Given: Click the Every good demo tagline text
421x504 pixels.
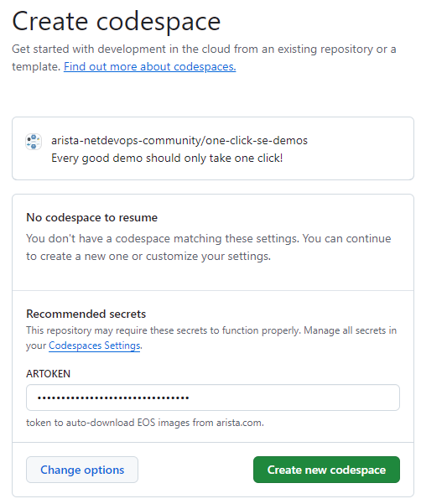Looking at the screenshot, I should tap(167, 158).
